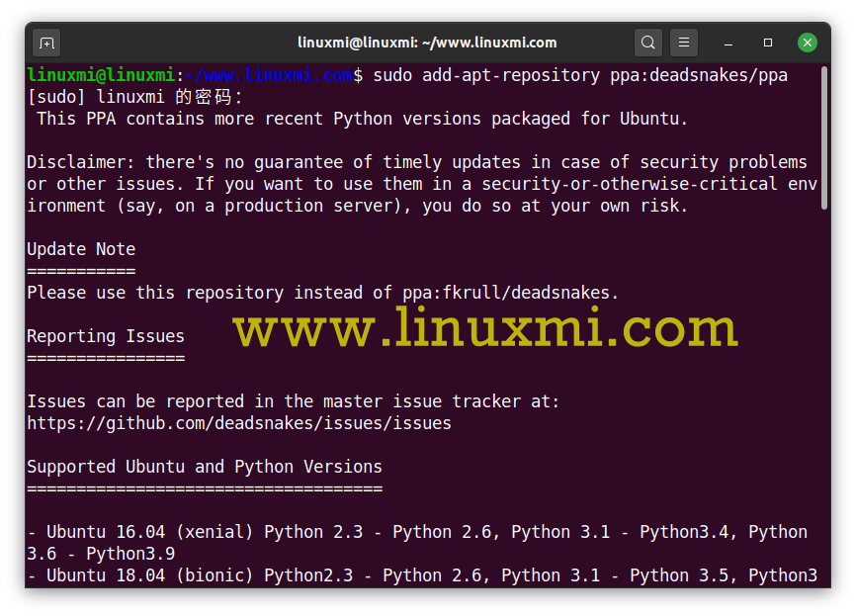This screenshot has width=856, height=616.
Task: Click the blue ~/www.linuxmi.com path in prompt
Action: (269, 75)
